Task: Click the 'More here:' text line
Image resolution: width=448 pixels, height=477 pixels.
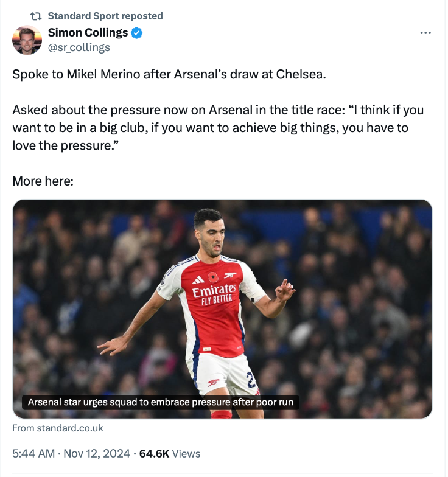Action: (43, 181)
